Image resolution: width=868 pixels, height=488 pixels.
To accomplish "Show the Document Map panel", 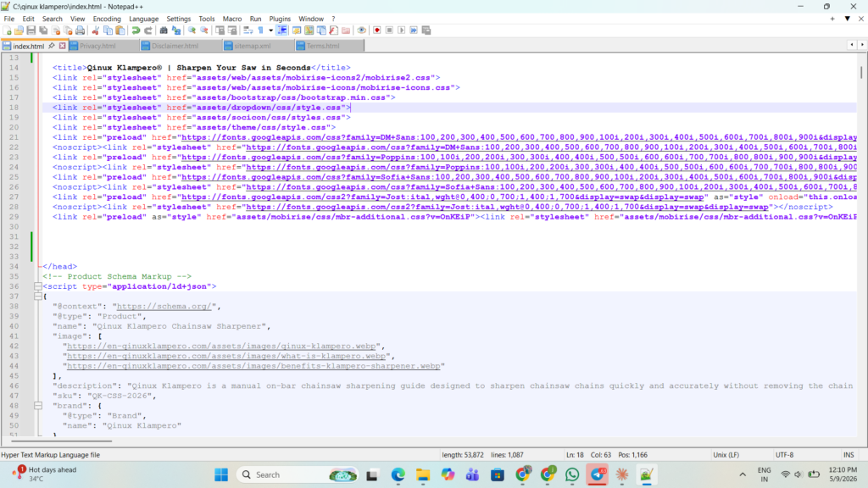I will click(309, 30).
